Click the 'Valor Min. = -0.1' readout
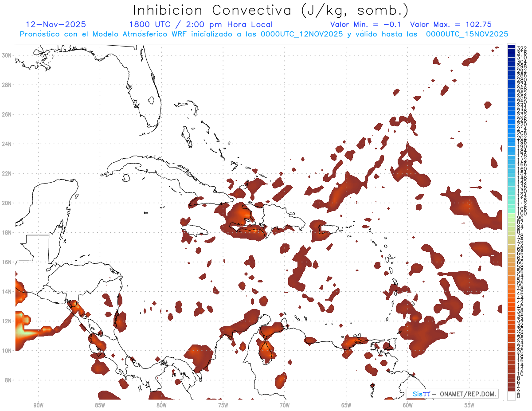 tap(366, 24)
